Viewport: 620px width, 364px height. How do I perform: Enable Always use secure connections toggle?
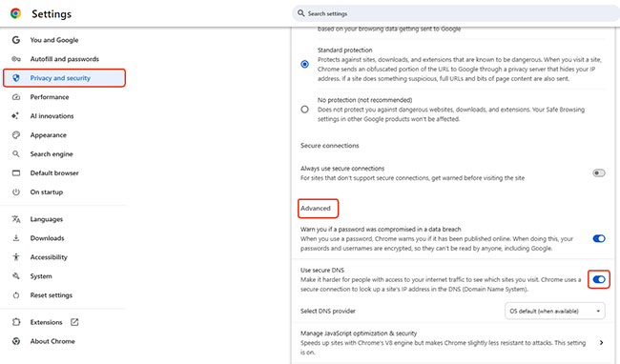599,172
